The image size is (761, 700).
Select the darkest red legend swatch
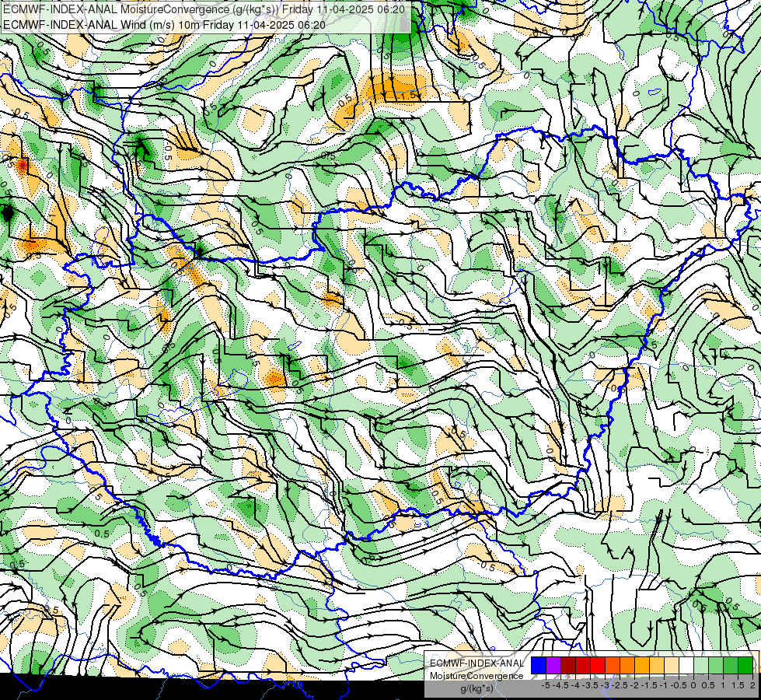pyautogui.click(x=568, y=665)
